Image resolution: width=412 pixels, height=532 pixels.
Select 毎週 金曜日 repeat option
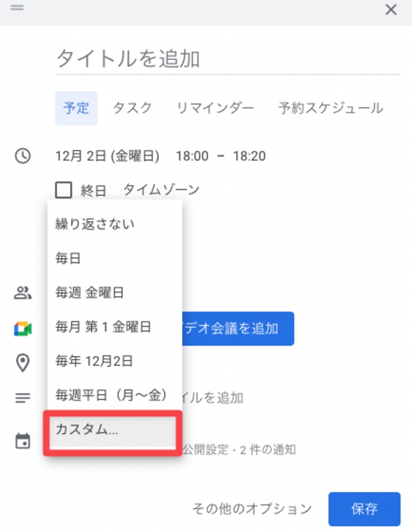(89, 292)
